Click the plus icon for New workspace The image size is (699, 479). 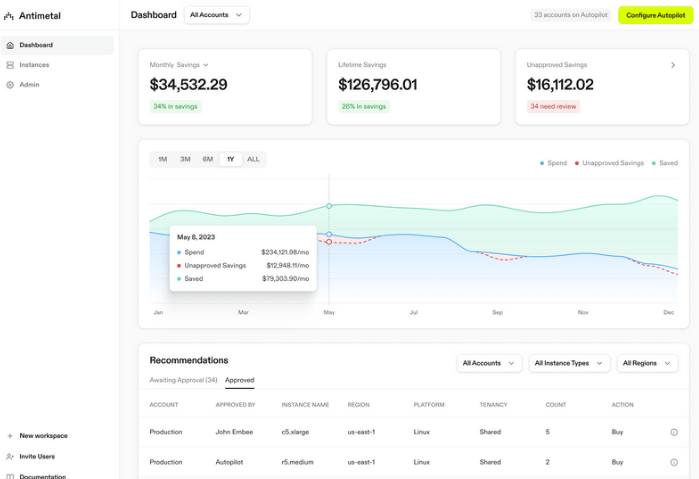[x=10, y=436]
